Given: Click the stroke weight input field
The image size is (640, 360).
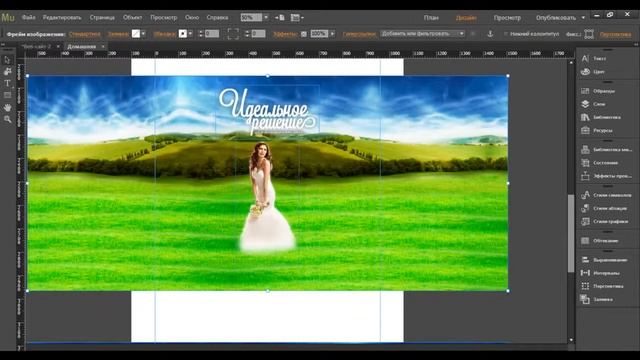Looking at the screenshot, I should coord(212,34).
